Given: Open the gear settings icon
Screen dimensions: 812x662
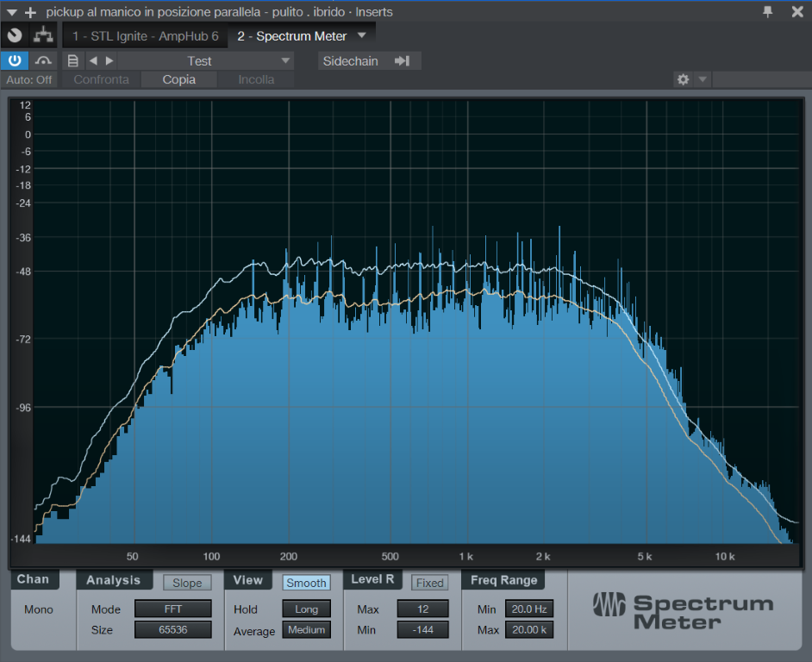Looking at the screenshot, I should click(x=683, y=79).
